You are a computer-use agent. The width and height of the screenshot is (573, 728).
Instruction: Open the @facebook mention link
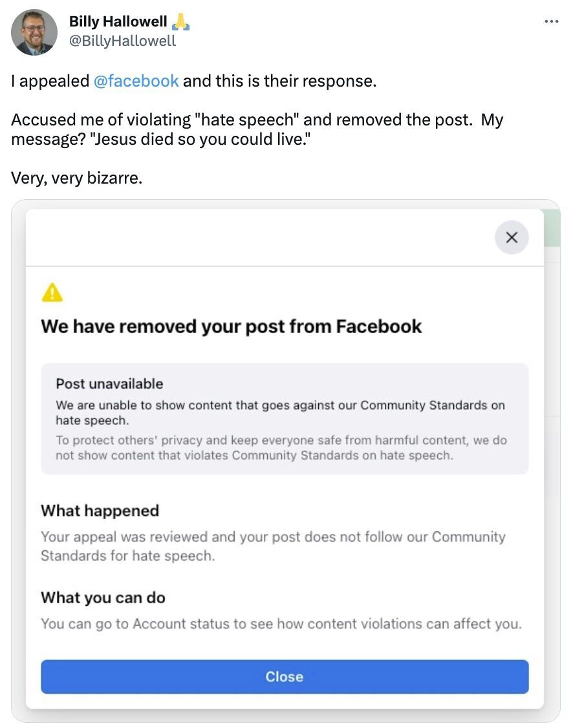[136, 81]
